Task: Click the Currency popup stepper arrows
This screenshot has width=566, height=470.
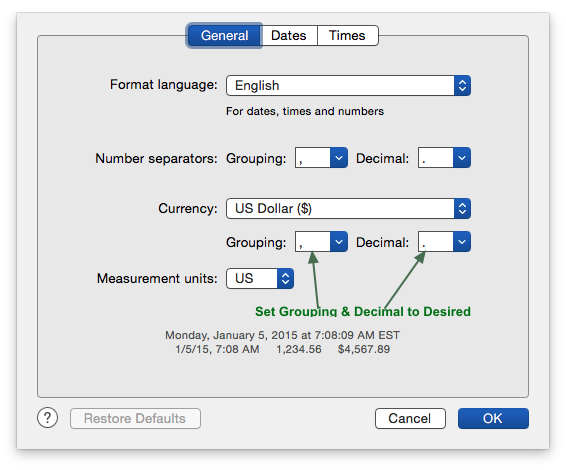Action: point(462,209)
